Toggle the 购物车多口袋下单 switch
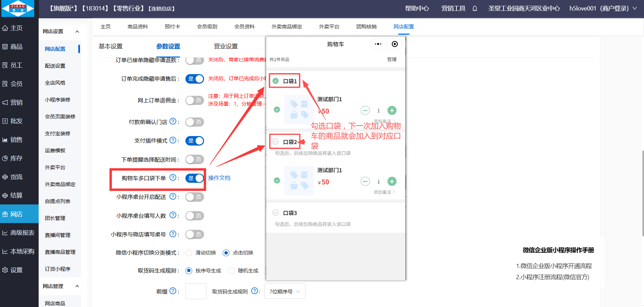Image resolution: width=644 pixels, height=307 pixels. (x=195, y=178)
